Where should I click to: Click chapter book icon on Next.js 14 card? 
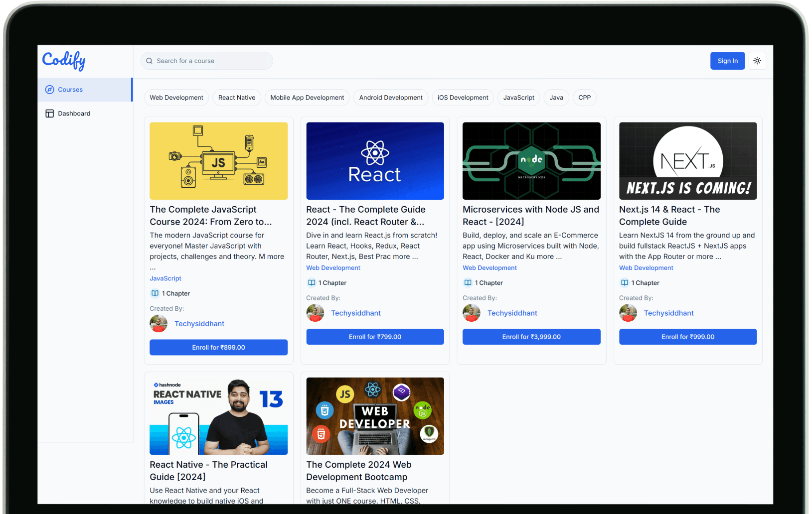tap(625, 283)
